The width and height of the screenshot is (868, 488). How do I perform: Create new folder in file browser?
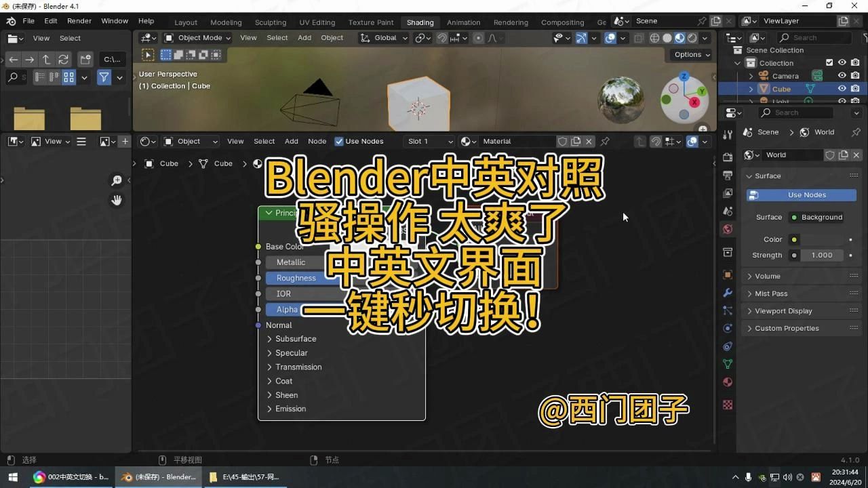(x=85, y=59)
